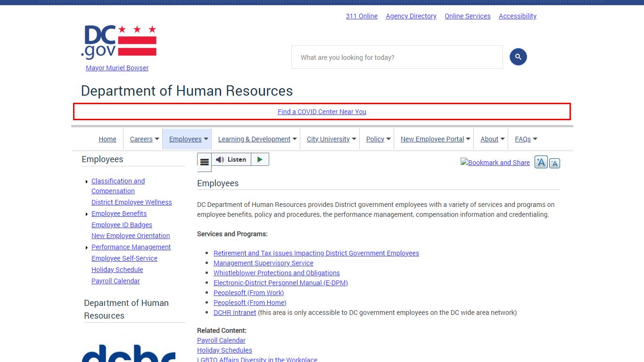Open the Accessibility link

point(518,16)
